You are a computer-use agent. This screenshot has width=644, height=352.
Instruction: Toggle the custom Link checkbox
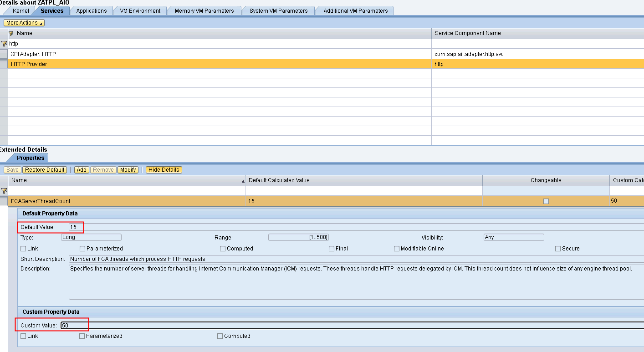pos(23,336)
